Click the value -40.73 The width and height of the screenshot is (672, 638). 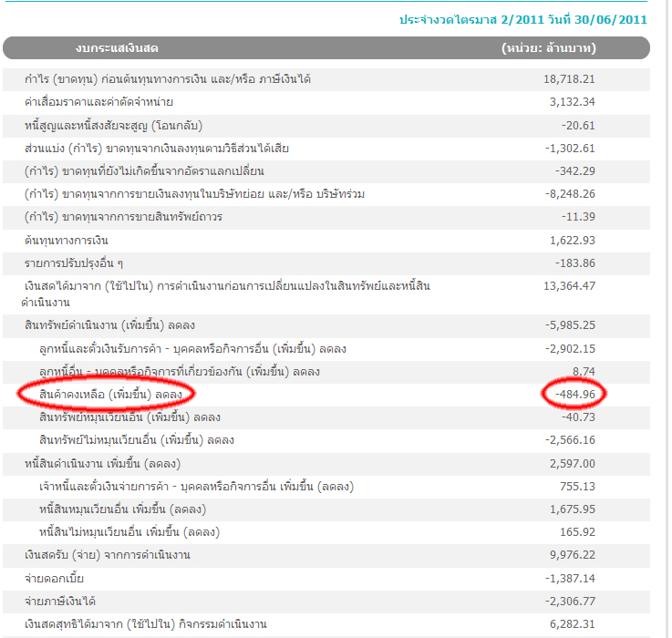point(578,417)
